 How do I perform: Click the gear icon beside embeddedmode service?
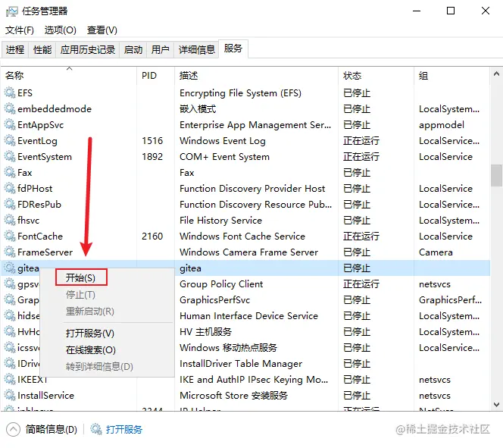coord(10,109)
